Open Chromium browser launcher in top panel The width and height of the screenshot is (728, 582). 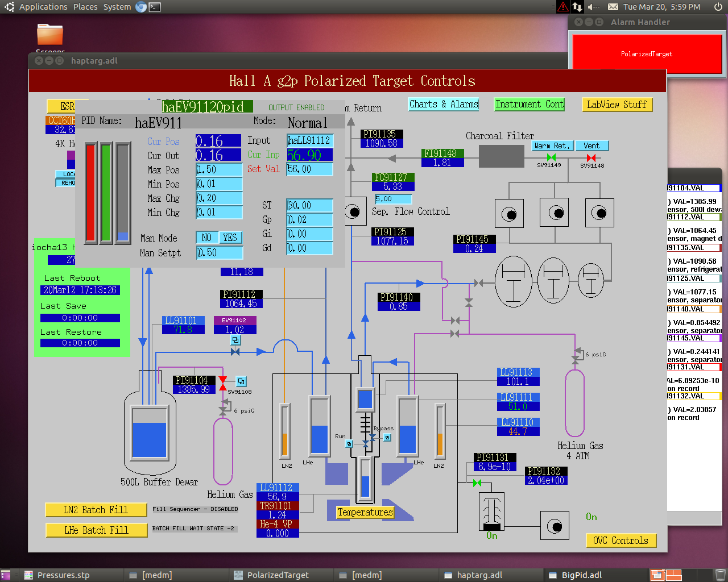[x=141, y=7]
